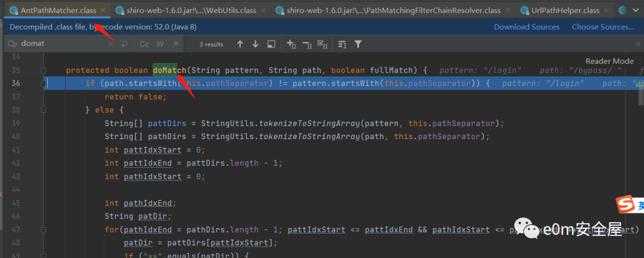
Task: Toggle the Words (W) search option
Action: point(160,44)
